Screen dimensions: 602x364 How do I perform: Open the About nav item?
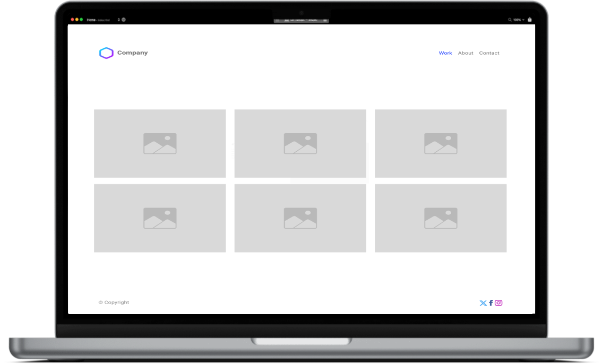click(x=466, y=53)
